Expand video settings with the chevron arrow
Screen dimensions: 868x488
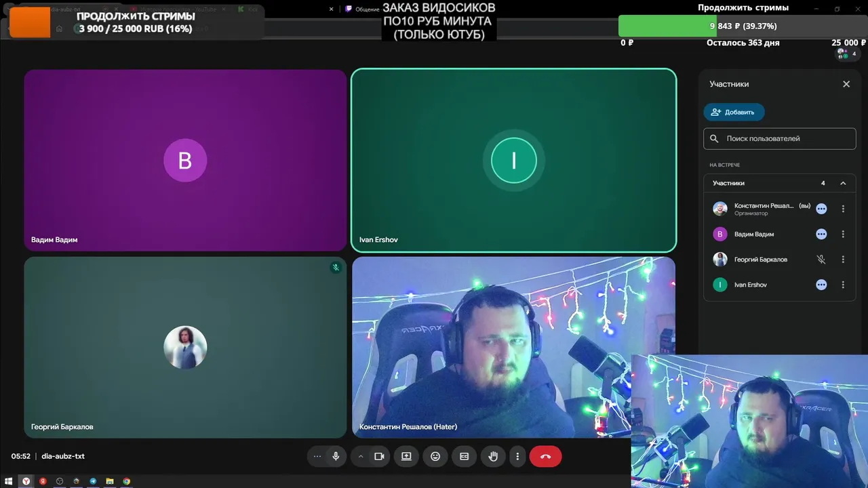[x=361, y=456]
